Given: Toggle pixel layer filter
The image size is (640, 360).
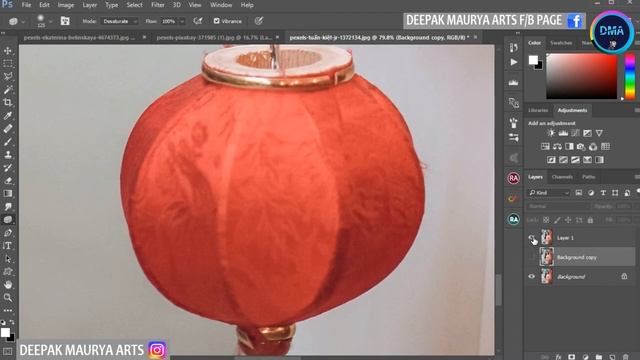Looking at the screenshot, I should pos(579,193).
